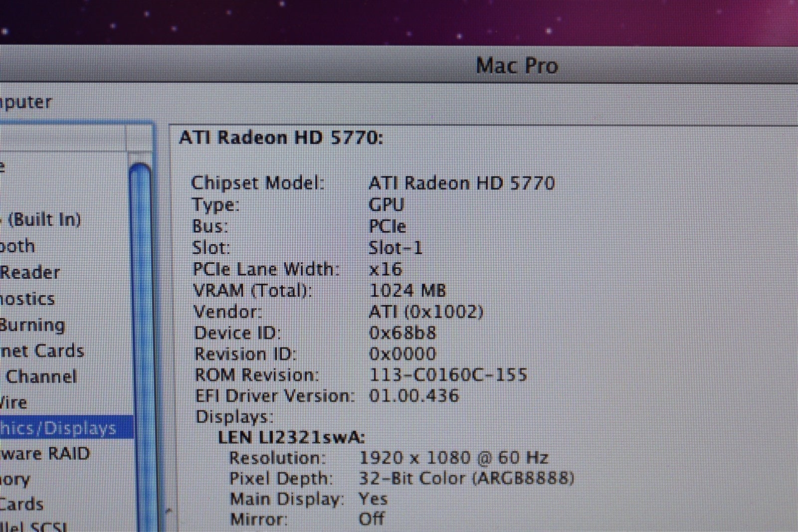798x532 pixels.
Task: Select the Disc Burning sidebar item
Action: 32,325
